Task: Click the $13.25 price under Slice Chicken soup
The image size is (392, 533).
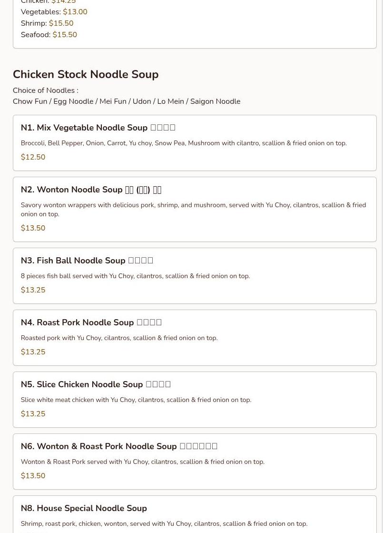Action: (33, 414)
